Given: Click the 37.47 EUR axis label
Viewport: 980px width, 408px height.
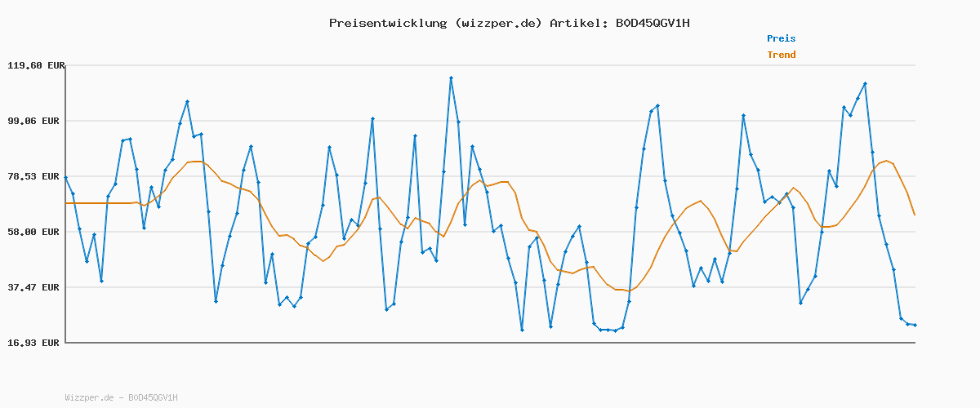Looking at the screenshot, I should pos(34,287).
